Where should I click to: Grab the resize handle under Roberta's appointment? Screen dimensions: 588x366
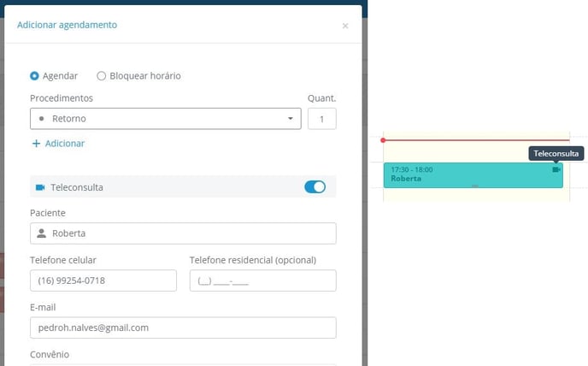474,186
